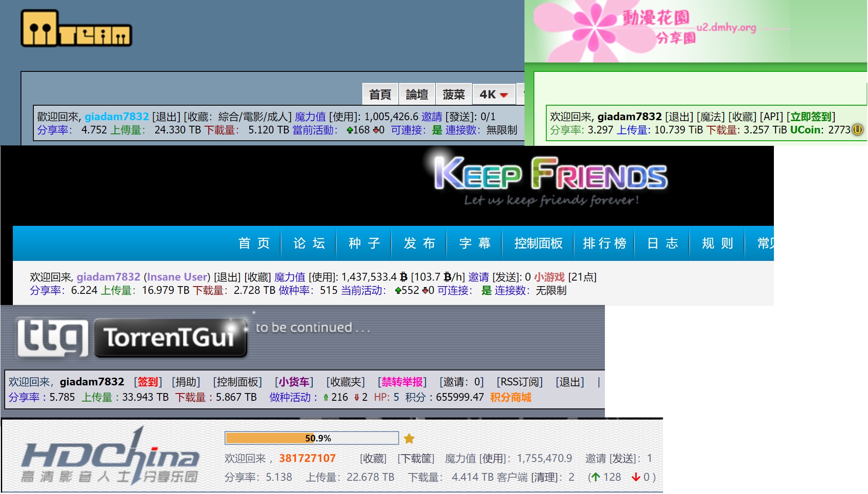
Task: Click the 50.9% progress bar
Action: [x=311, y=438]
